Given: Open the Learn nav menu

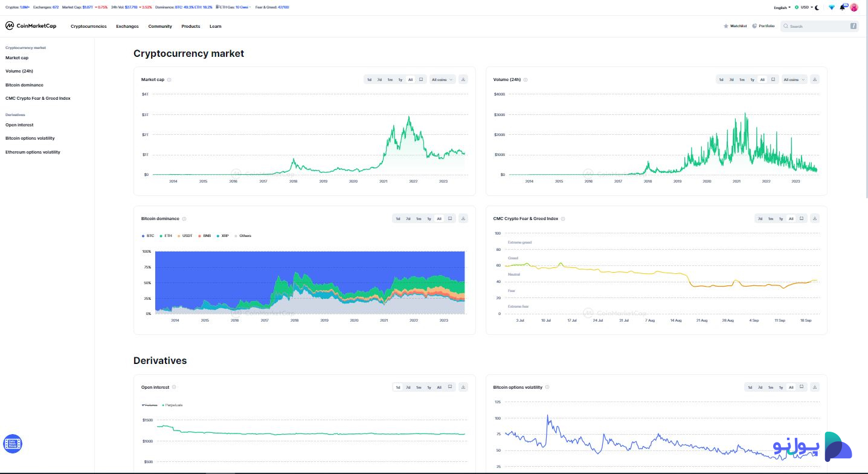Looking at the screenshot, I should pyautogui.click(x=216, y=26).
